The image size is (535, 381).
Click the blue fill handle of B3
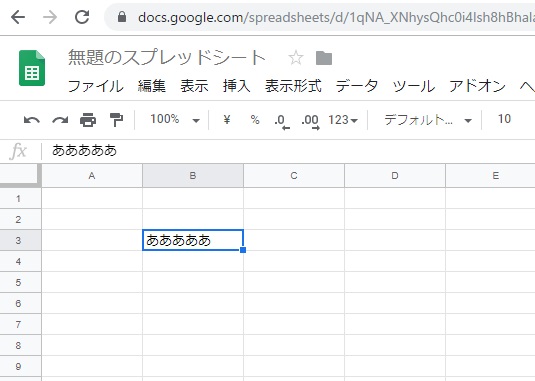(243, 250)
